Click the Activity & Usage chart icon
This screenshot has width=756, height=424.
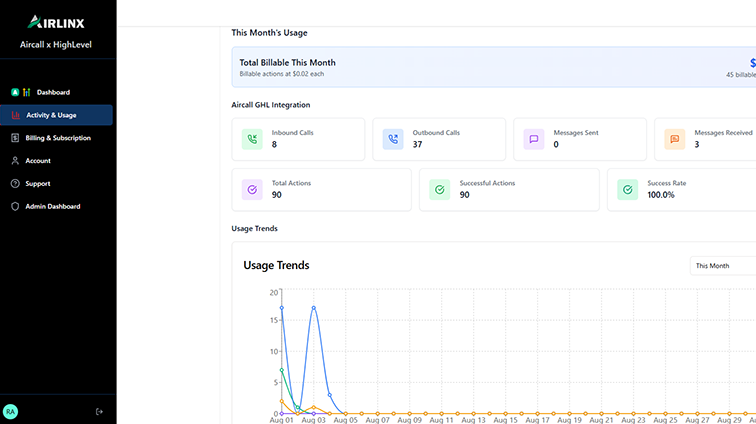pyautogui.click(x=15, y=115)
